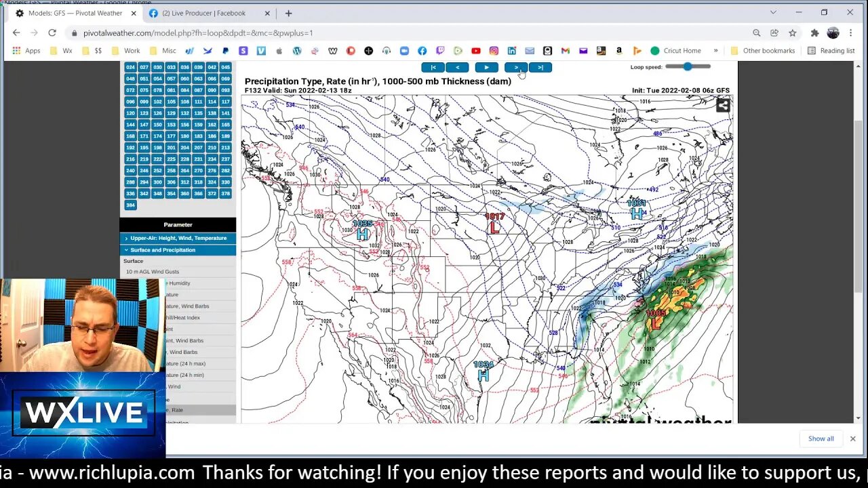Image resolution: width=868 pixels, height=488 pixels.
Task: Open the Amazon 'a' bookmark icon
Action: [618, 51]
